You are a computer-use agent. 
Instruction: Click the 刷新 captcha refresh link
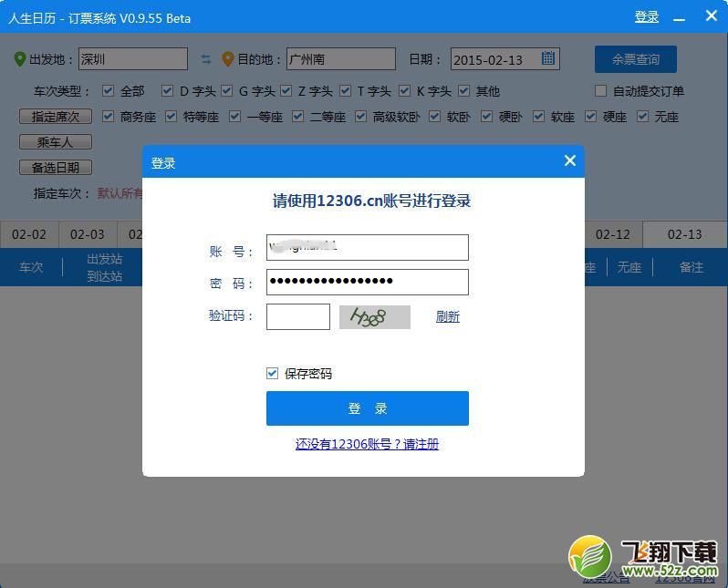tap(448, 317)
